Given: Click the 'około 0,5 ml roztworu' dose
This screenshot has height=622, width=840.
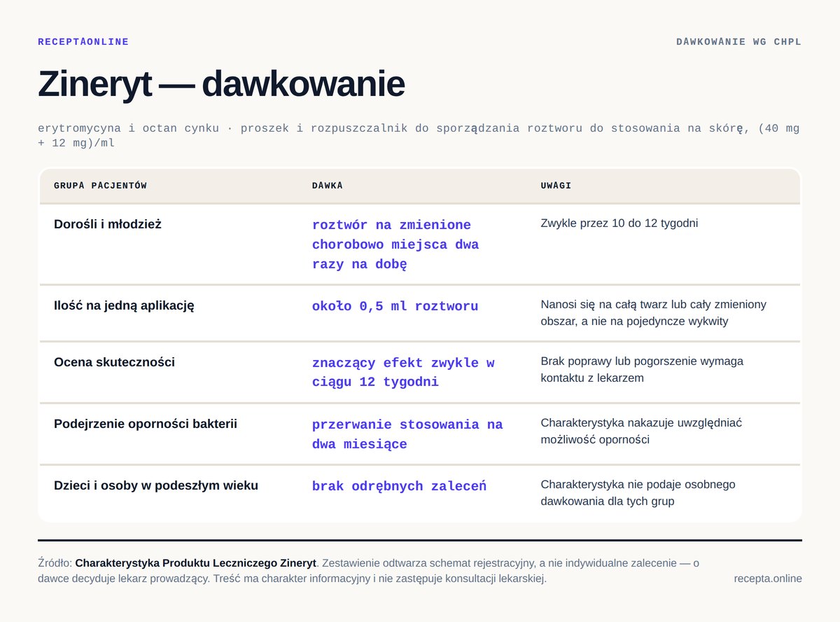Looking at the screenshot, I should (x=395, y=306).
